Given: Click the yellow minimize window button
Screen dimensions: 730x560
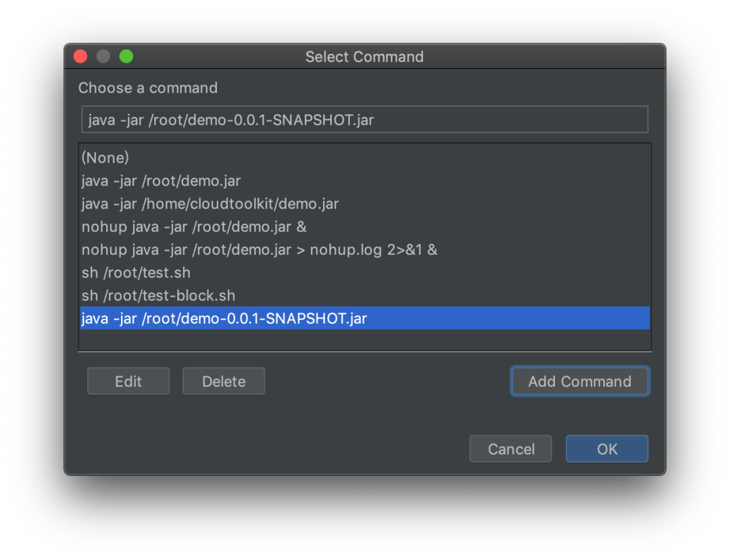Looking at the screenshot, I should click(x=103, y=57).
